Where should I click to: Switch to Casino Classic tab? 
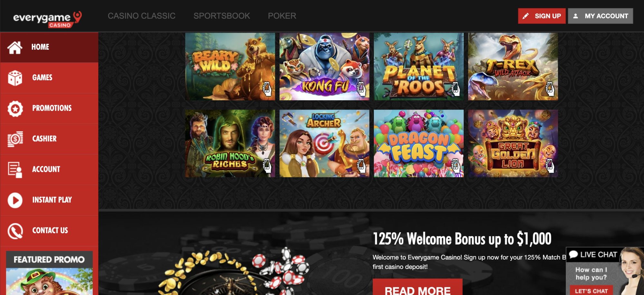tap(142, 16)
